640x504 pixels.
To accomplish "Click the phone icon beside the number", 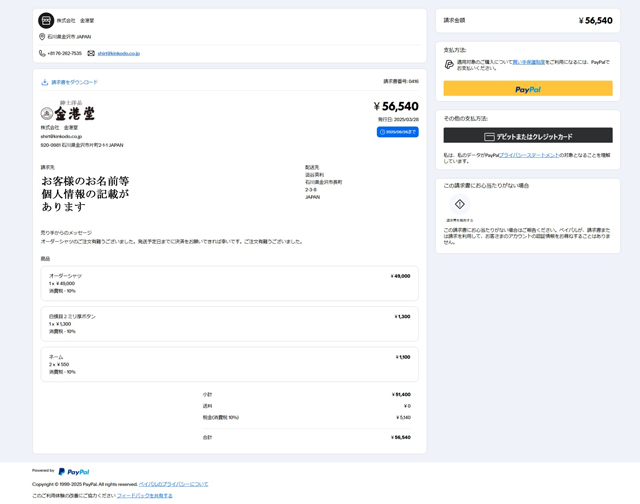I will pos(42,53).
